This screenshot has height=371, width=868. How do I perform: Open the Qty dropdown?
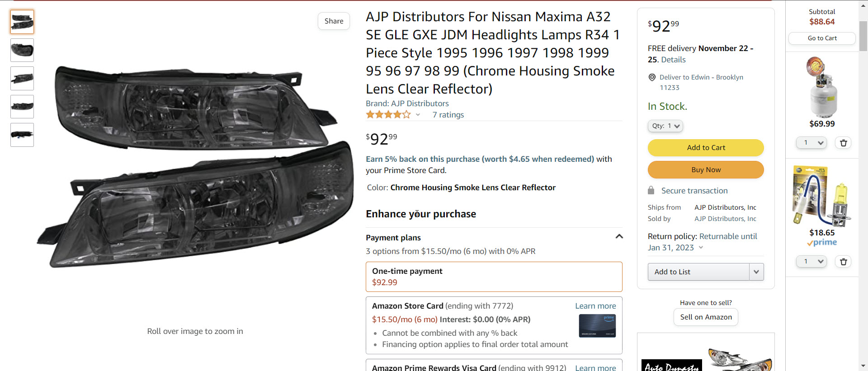tap(665, 126)
